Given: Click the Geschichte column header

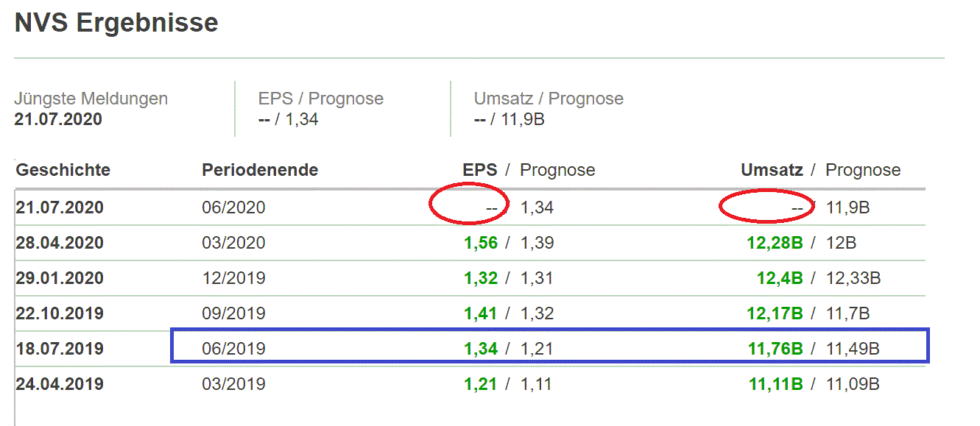Looking at the screenshot, I should point(63,170).
